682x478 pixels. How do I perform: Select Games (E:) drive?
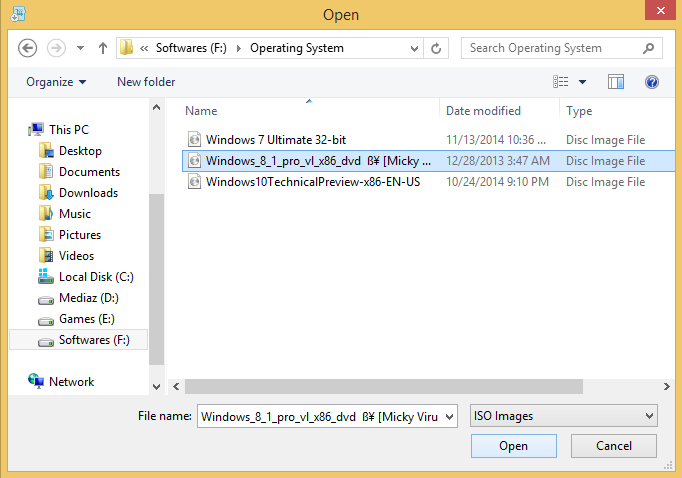coord(77,319)
